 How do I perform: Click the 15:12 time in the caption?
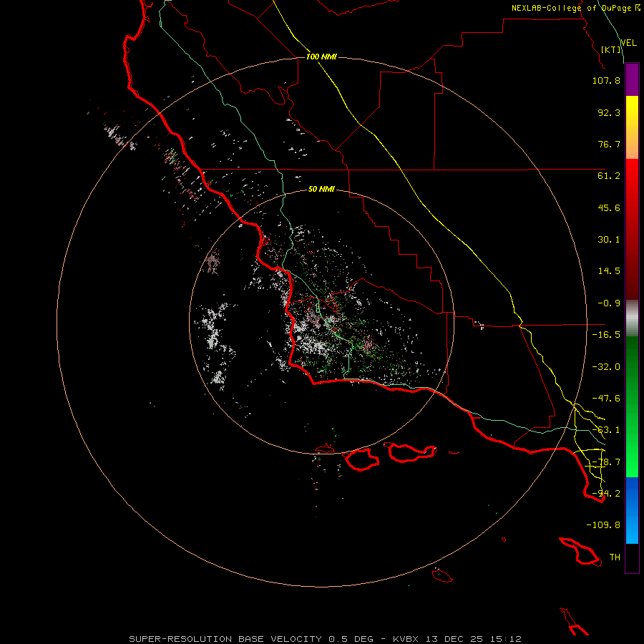(x=506, y=639)
